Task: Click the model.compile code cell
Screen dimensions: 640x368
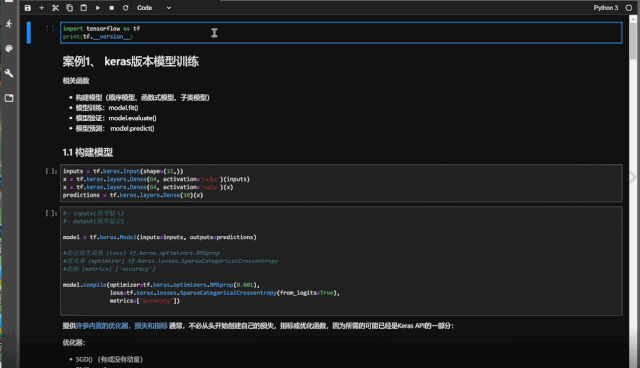Action: coord(341,261)
